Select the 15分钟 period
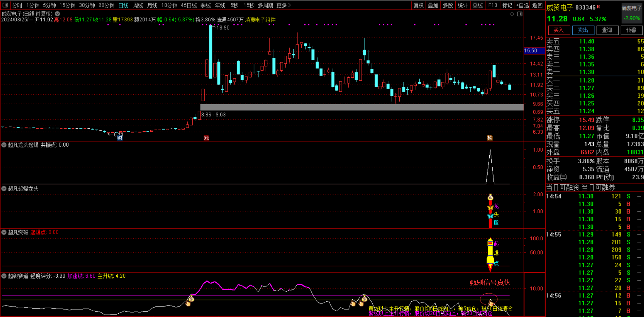The height and width of the screenshot is (317, 644). coord(68,5)
